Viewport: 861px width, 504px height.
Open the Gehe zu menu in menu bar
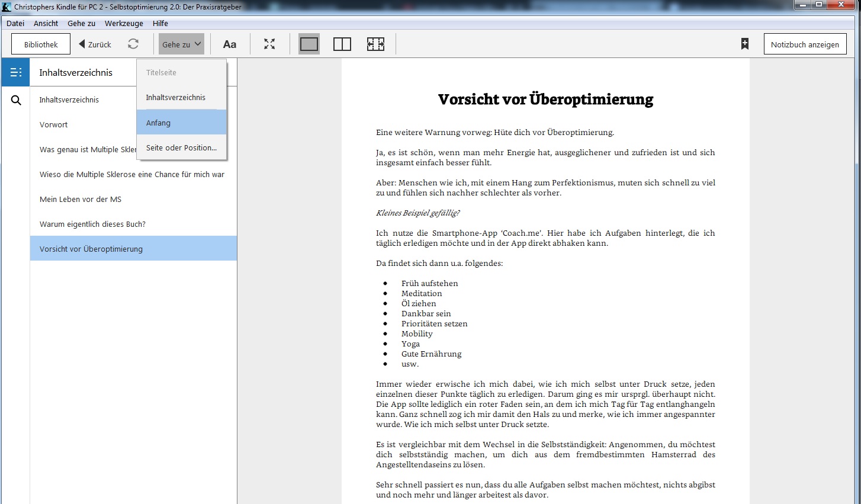81,23
